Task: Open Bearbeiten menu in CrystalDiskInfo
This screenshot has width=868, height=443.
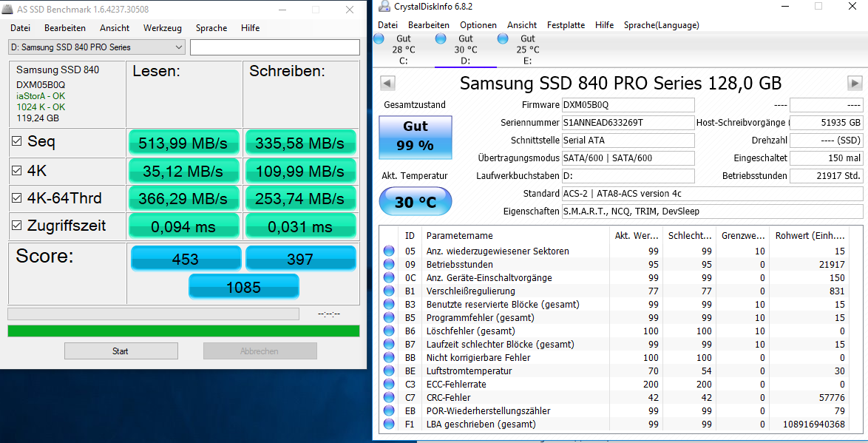Action: pyautogui.click(x=429, y=25)
